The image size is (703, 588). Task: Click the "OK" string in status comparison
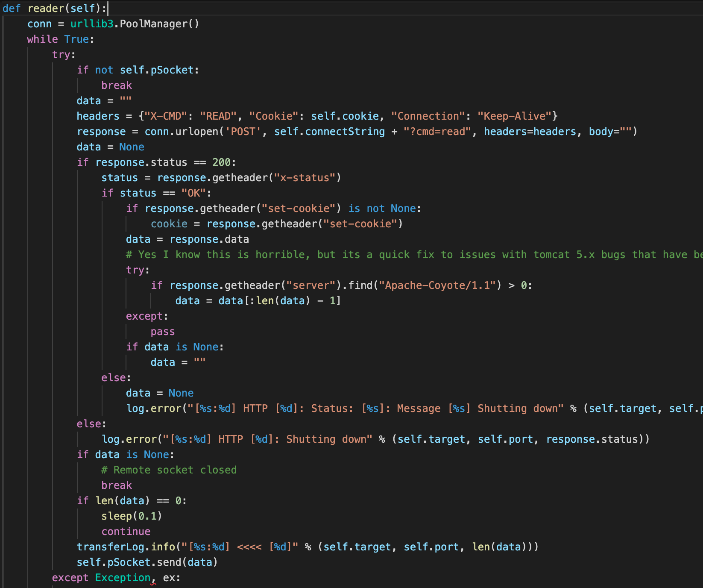193,193
